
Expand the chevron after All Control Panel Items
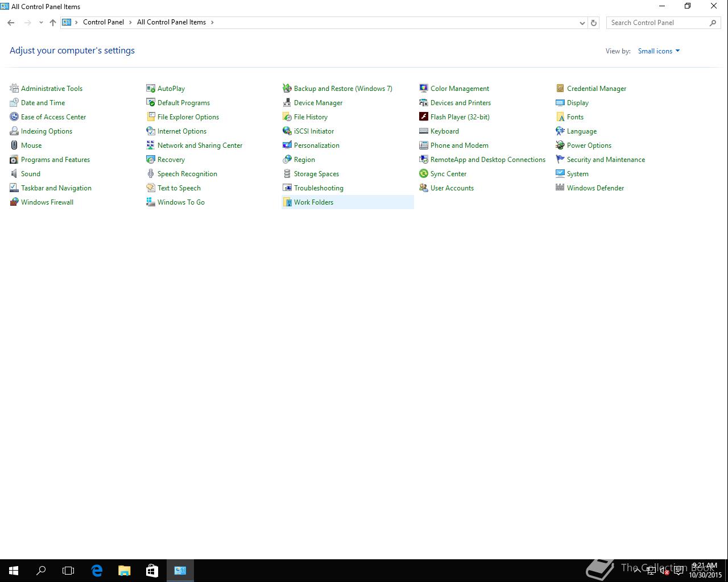click(x=213, y=22)
